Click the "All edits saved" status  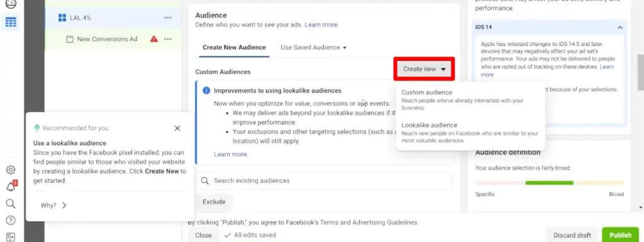250,236
